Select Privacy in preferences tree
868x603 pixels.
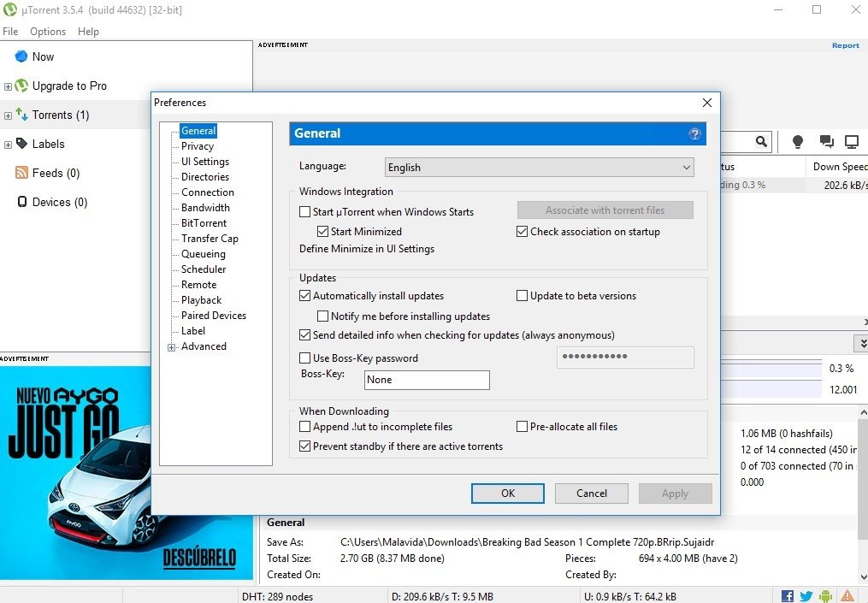(x=197, y=146)
